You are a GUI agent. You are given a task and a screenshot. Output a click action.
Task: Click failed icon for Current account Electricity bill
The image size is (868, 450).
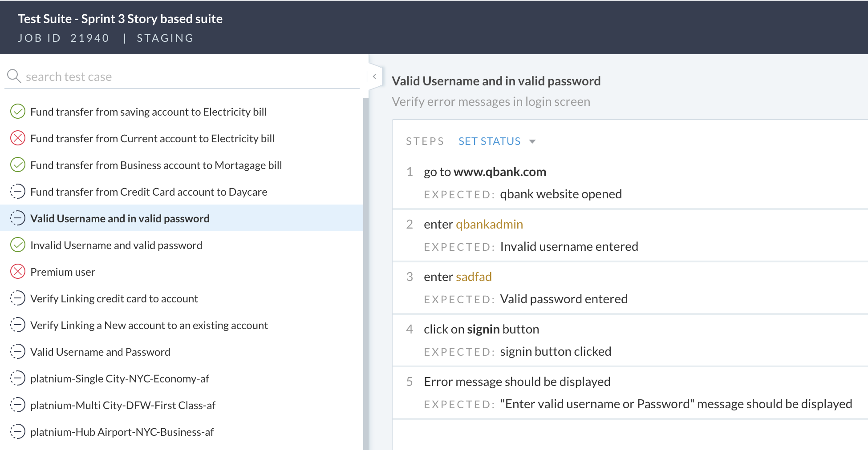[x=18, y=138]
